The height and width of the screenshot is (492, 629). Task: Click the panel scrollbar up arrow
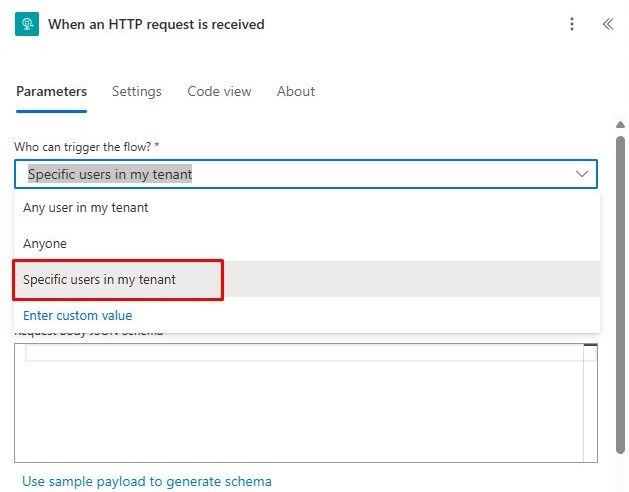click(x=620, y=124)
